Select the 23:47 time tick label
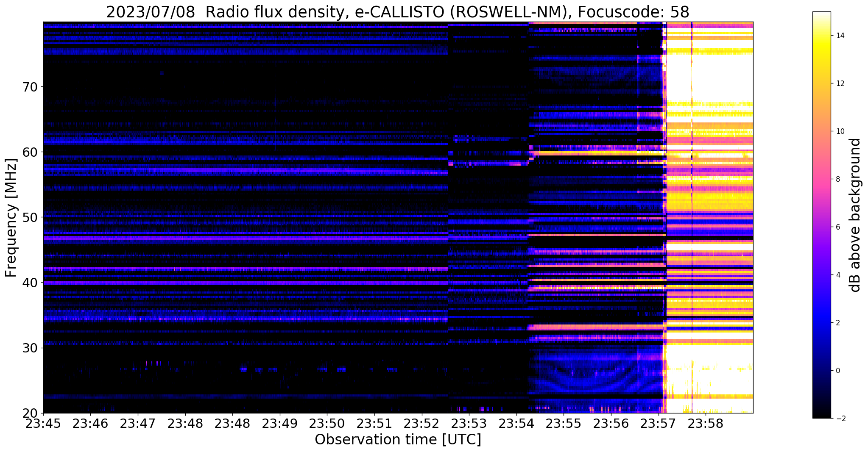868x452 pixels. [x=138, y=423]
